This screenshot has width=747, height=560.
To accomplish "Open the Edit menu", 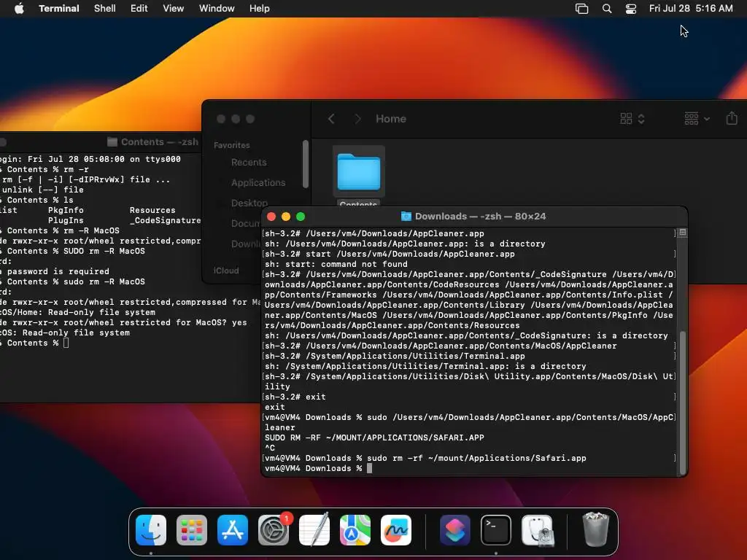I will click(139, 9).
